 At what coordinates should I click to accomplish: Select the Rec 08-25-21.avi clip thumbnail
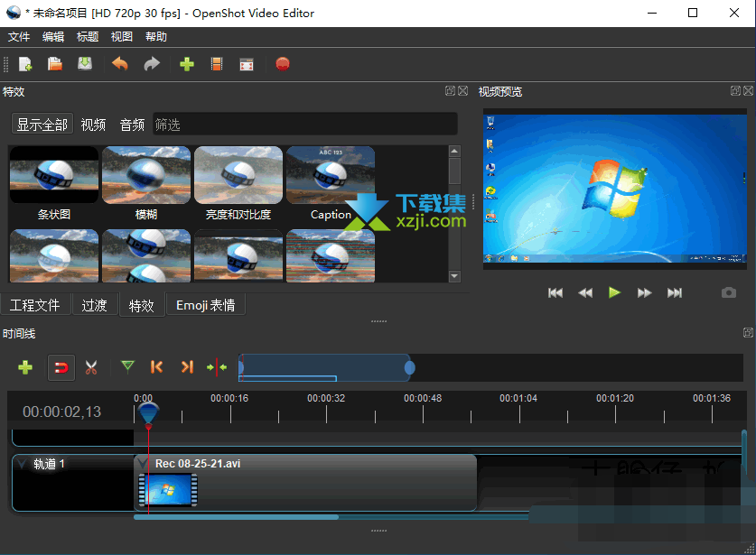coord(168,490)
